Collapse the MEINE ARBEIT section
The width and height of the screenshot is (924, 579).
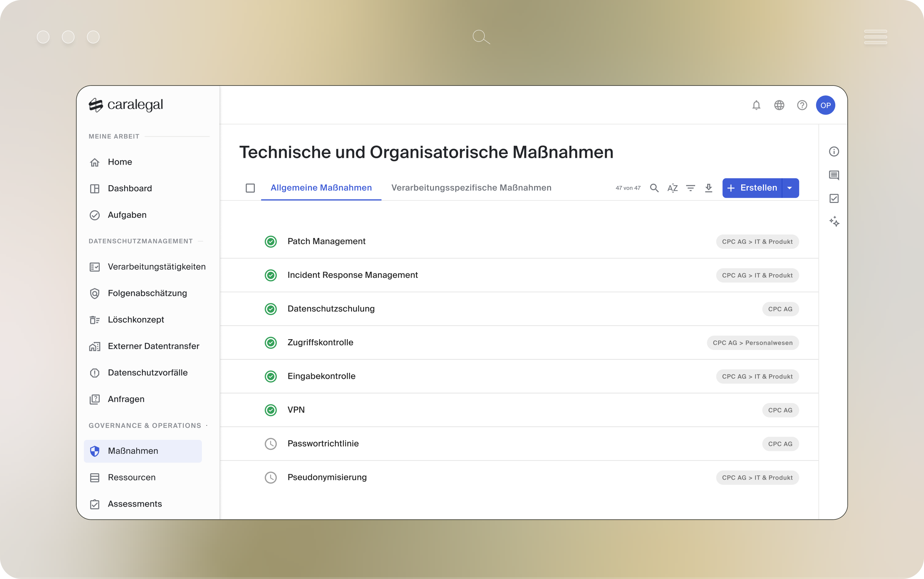(x=114, y=136)
